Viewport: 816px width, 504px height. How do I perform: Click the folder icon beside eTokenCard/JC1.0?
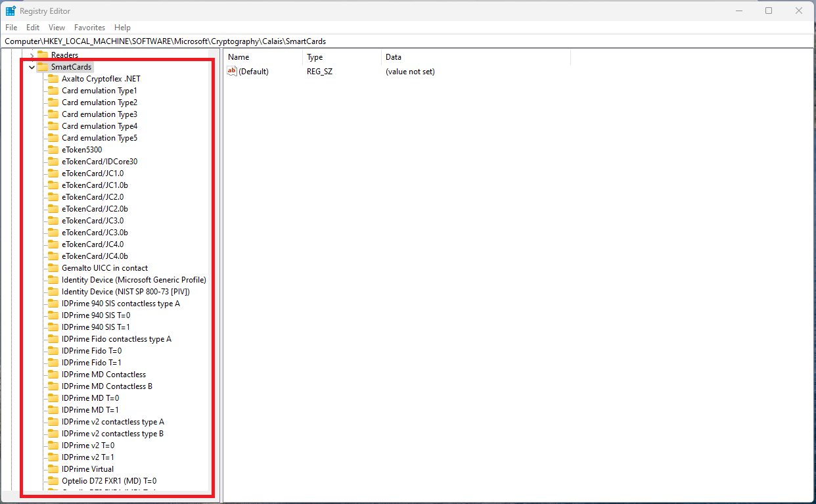point(53,173)
